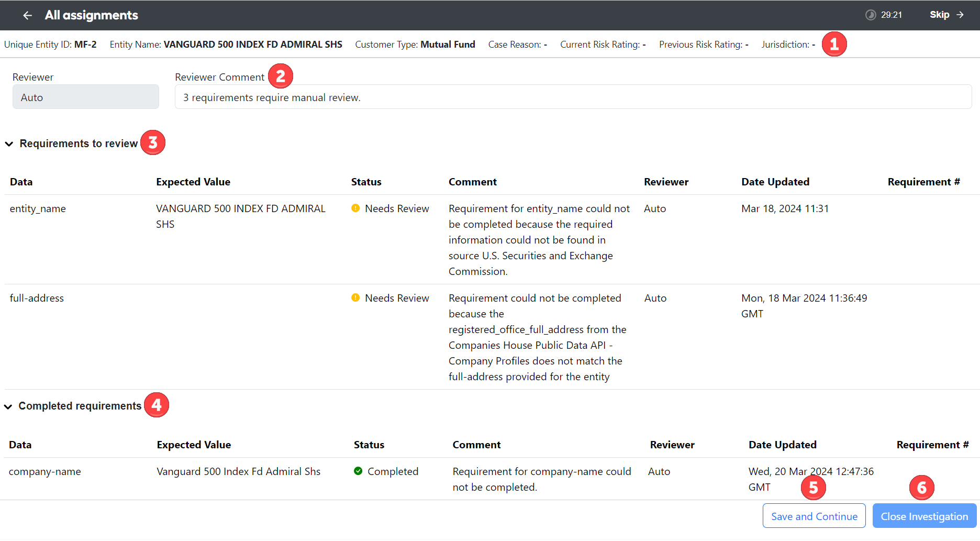Click Date Updated header in Requirements to review table
Viewport: 980px width, 541px height.
pyautogui.click(x=775, y=182)
